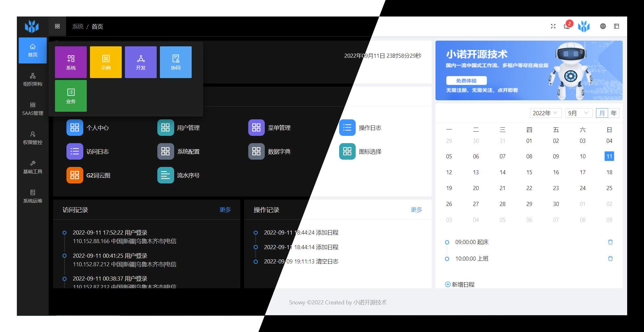Delete the 09:00:00 起床 schedule entry
This screenshot has width=644, height=332.
pyautogui.click(x=610, y=242)
